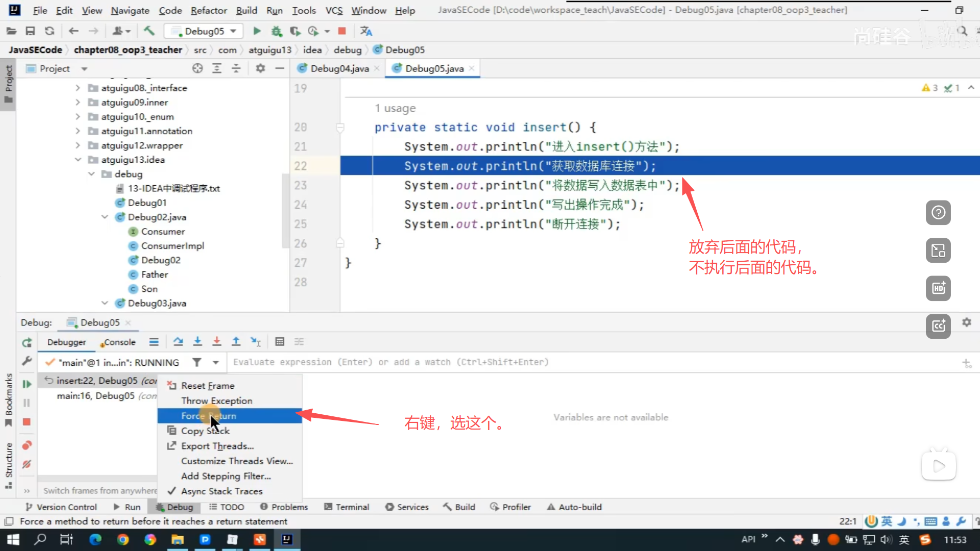This screenshot has height=551, width=980.
Task: Collapse the atguigu13.idea folder
Action: pos(78,160)
